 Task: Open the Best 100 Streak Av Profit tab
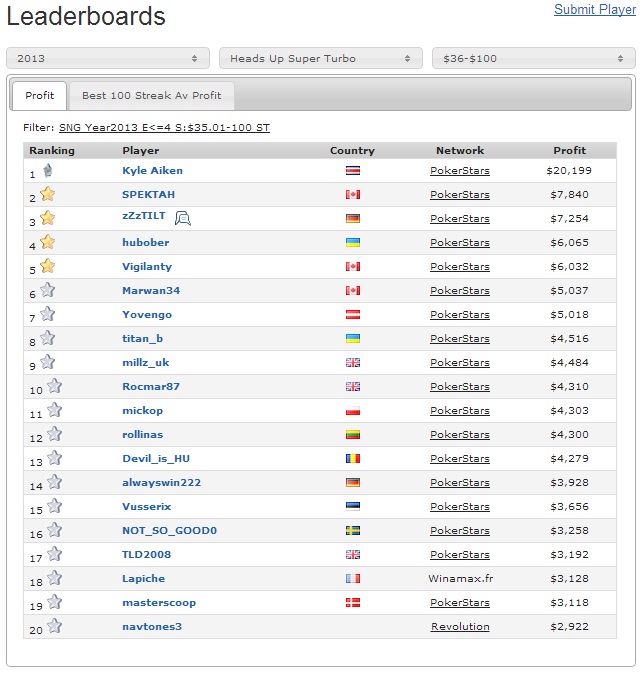tap(151, 96)
